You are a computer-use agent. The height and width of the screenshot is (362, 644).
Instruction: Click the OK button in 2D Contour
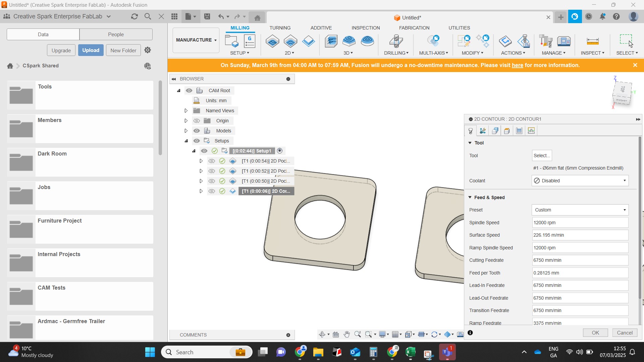point(595,333)
